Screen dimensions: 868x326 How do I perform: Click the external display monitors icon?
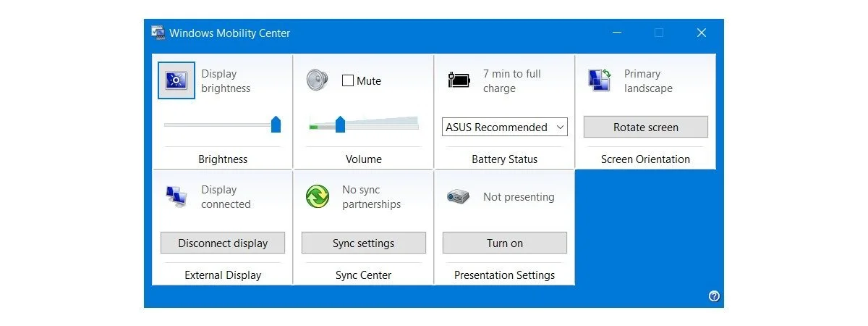coord(176,196)
